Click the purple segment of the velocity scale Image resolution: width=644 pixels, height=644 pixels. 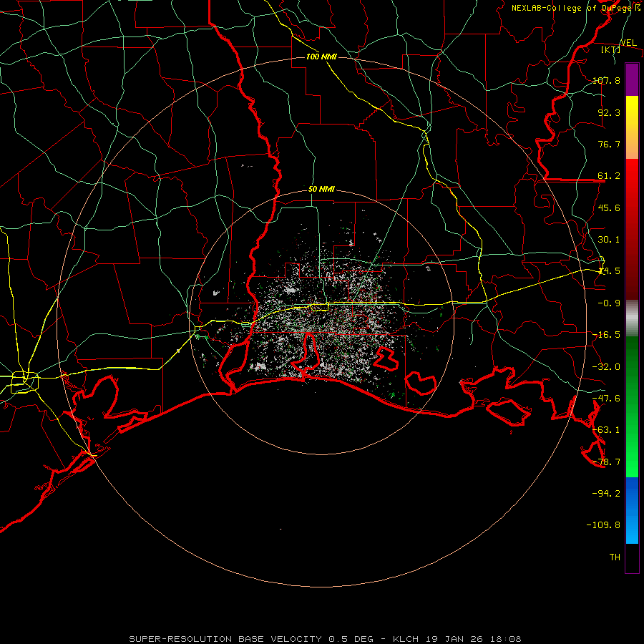(x=632, y=79)
